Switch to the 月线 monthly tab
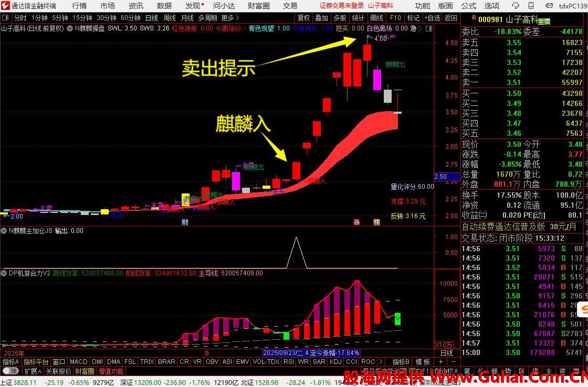Screen dimensions: 588x387 187,18
